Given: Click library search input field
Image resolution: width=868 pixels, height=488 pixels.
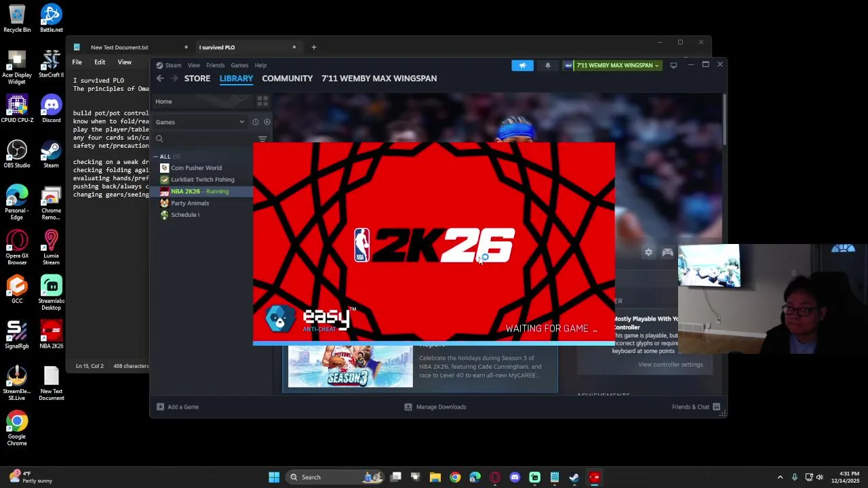Looking at the screenshot, I should coord(203,138).
